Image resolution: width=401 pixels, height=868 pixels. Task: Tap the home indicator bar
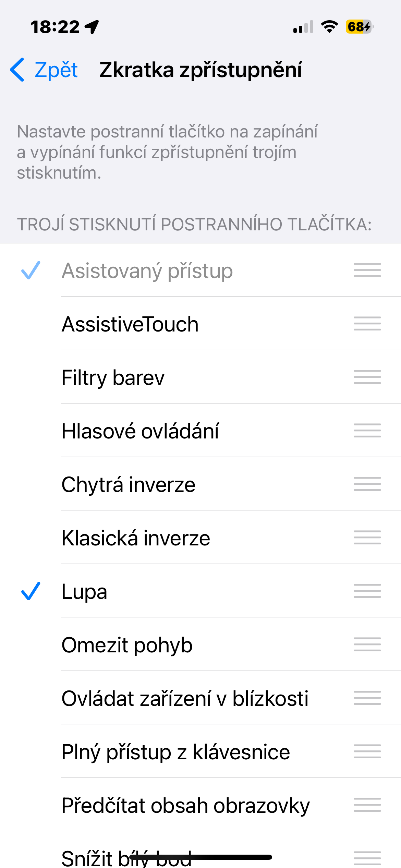pos(200,857)
